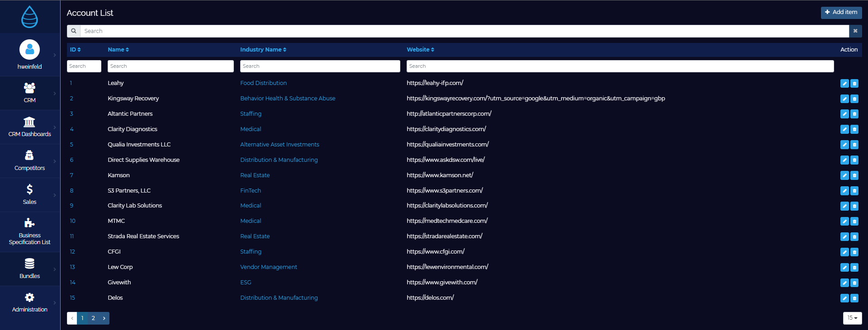The width and height of the screenshot is (868, 330).
Task: Edit the Lew Corp account
Action: coord(844,267)
